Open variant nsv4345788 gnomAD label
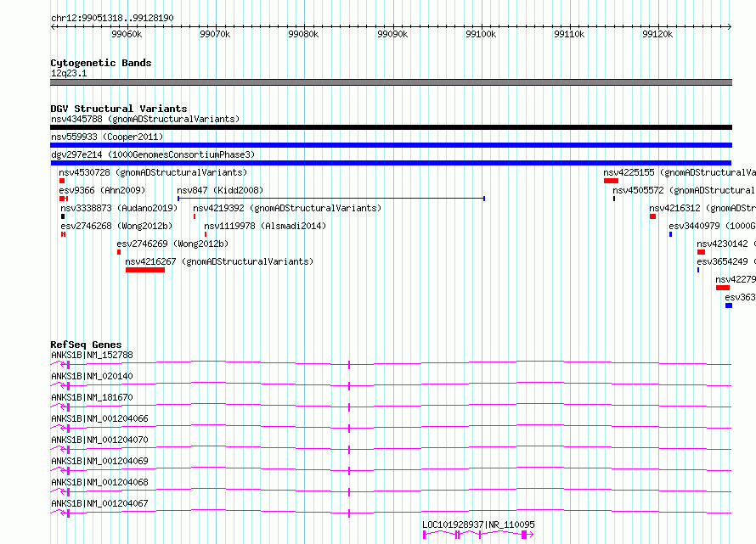This screenshot has height=544, width=756. [145, 119]
